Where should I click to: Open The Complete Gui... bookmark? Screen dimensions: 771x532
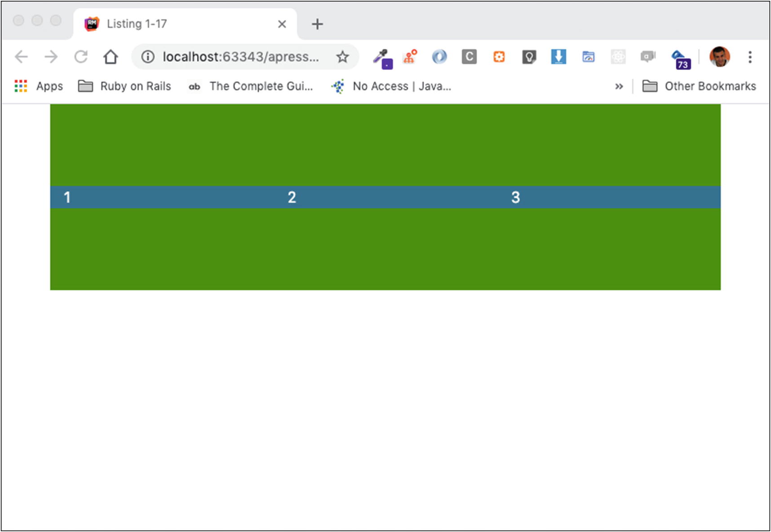tap(251, 86)
